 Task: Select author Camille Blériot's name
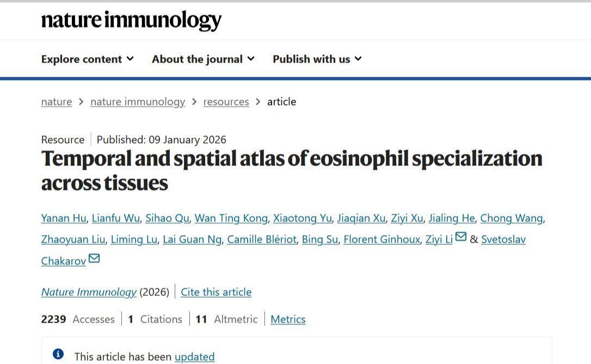click(x=261, y=239)
